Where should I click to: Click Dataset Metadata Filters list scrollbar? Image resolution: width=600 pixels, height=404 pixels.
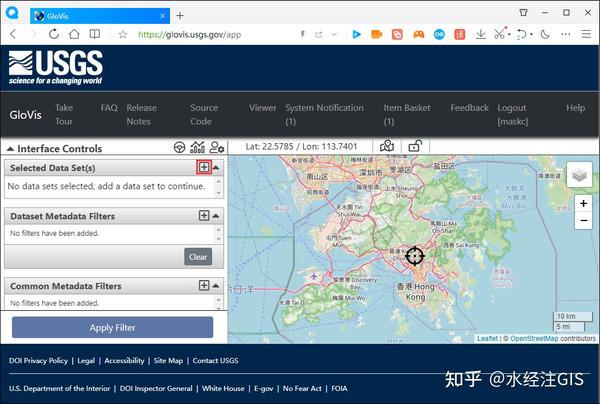[x=218, y=234]
